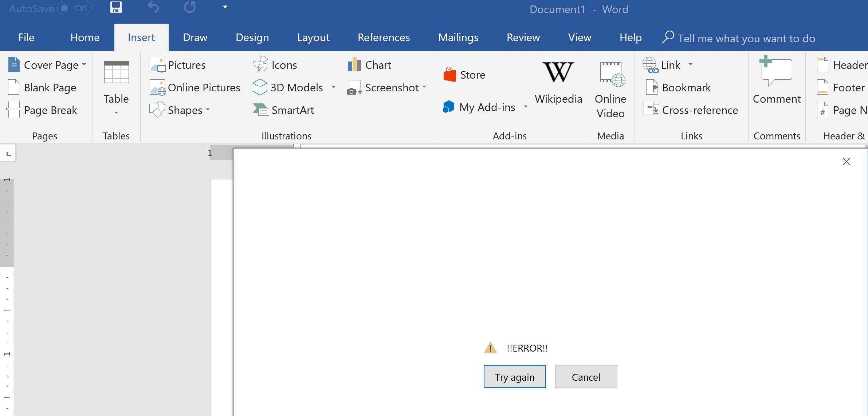Select the Insert tab
The image size is (868, 416).
coord(141,37)
